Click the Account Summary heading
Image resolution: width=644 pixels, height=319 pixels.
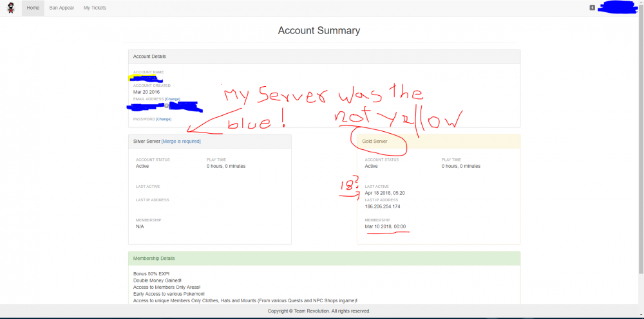pyautogui.click(x=319, y=31)
